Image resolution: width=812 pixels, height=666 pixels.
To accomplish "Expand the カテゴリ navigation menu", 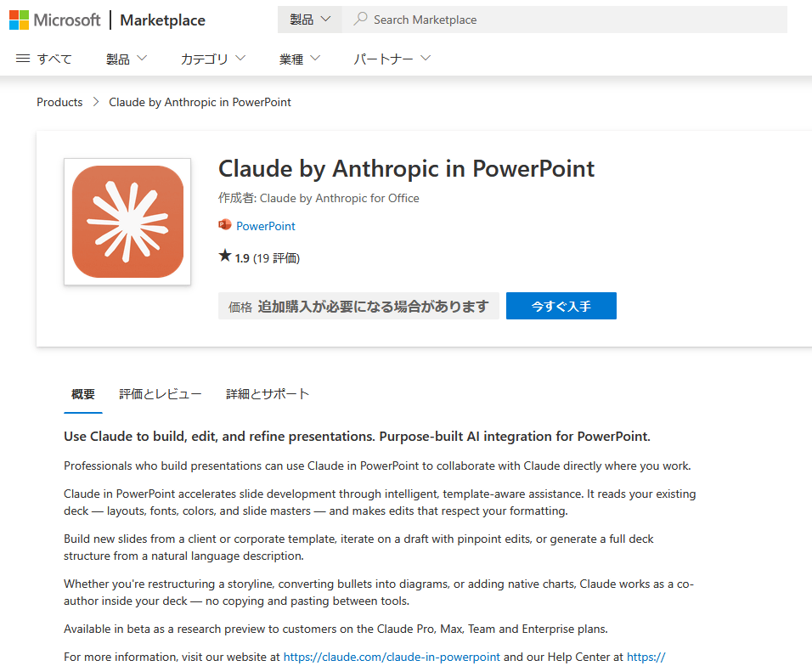I will [x=212, y=59].
